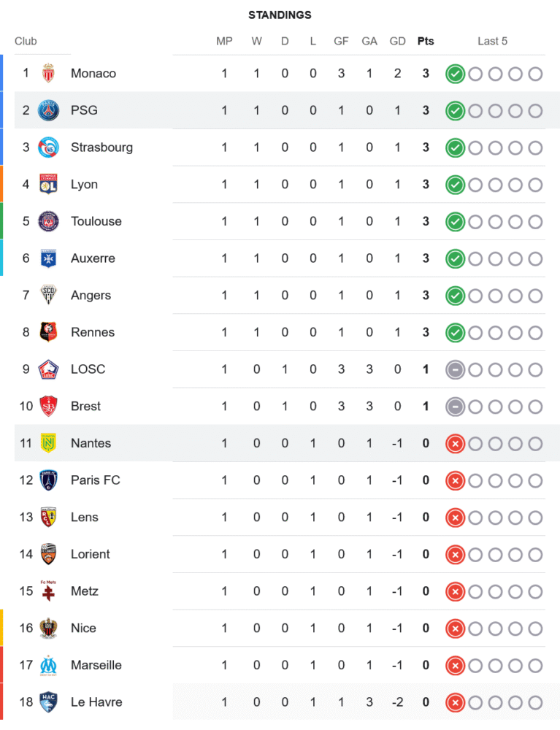This screenshot has height=730, width=560.
Task: Click Nantes' red loss result indicator
Action: pyautogui.click(x=455, y=443)
